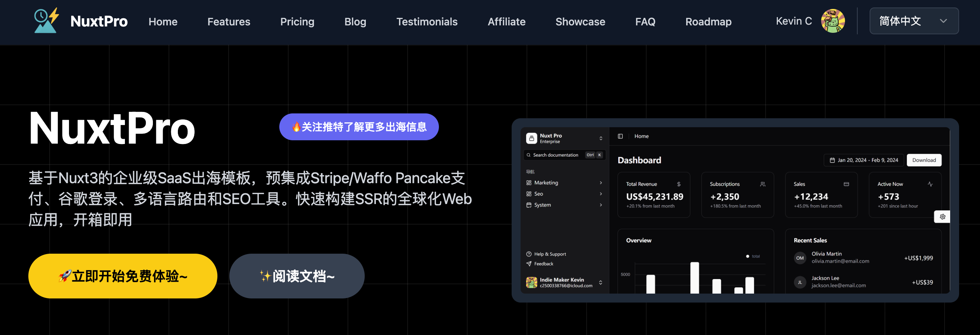Screen dimensions: 980x335
Task: Go to Home in the navbar
Action: click(163, 22)
